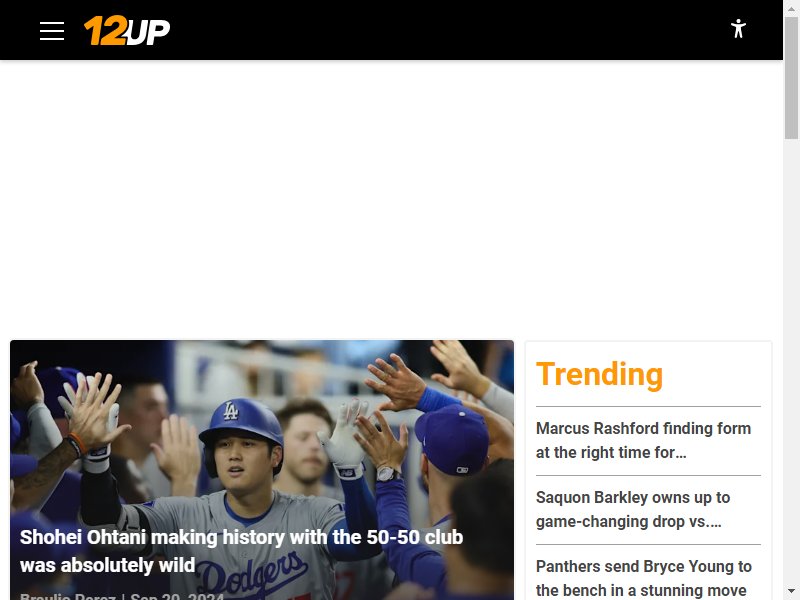The image size is (800, 600).
Task: Click the 12UP site logo
Action: point(127,31)
